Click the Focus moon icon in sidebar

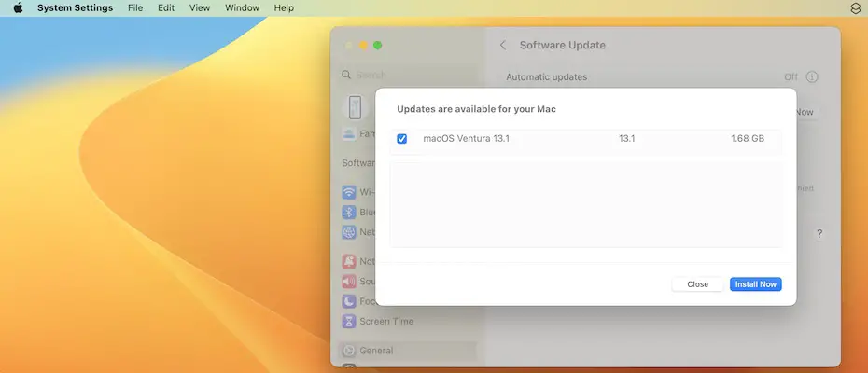pyautogui.click(x=349, y=301)
